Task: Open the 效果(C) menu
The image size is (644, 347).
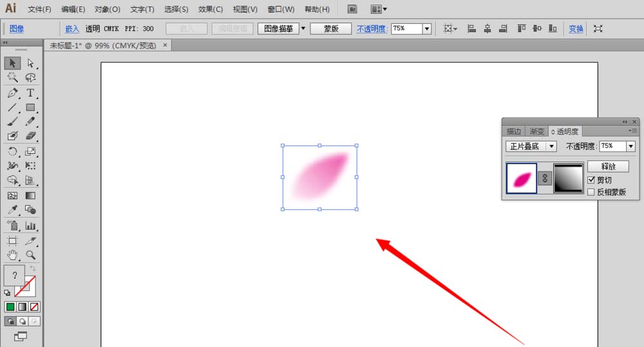Action: tap(211, 9)
